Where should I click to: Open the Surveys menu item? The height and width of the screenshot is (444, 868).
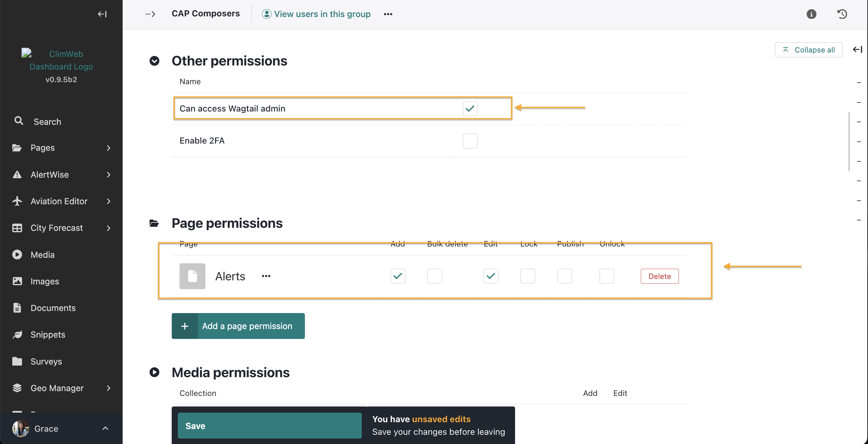click(61, 361)
